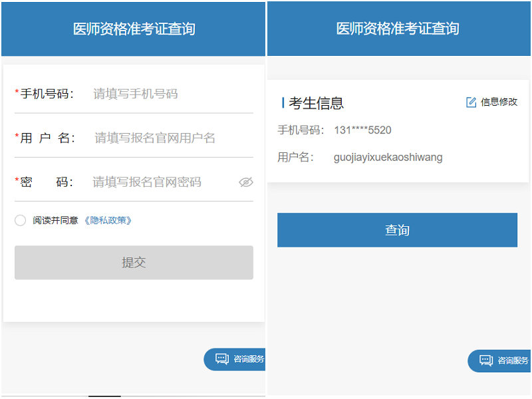Open 咨询服务 label under the 查询 button
The width and height of the screenshot is (532, 399).
(513, 360)
